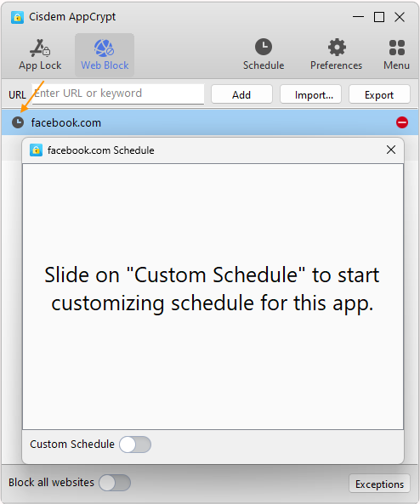Minimize the Cisdem AppCrypt window
Viewport: 420px width, 504px height.
click(358, 17)
